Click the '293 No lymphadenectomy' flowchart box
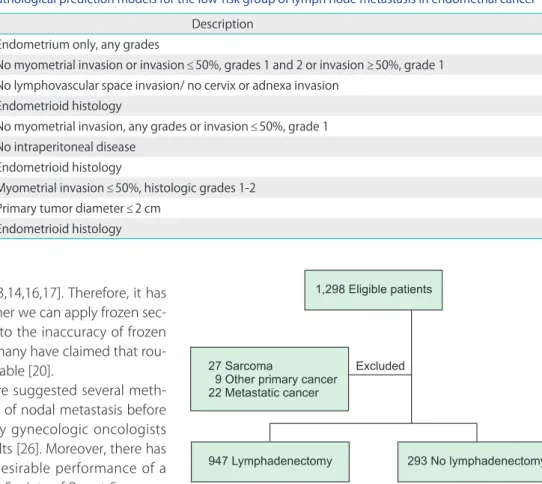Viewport: 542px width, 484px height. click(470, 462)
